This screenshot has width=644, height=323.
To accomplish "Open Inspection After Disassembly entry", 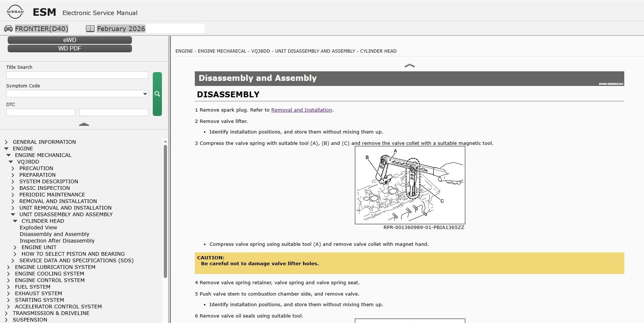I will tap(57, 241).
